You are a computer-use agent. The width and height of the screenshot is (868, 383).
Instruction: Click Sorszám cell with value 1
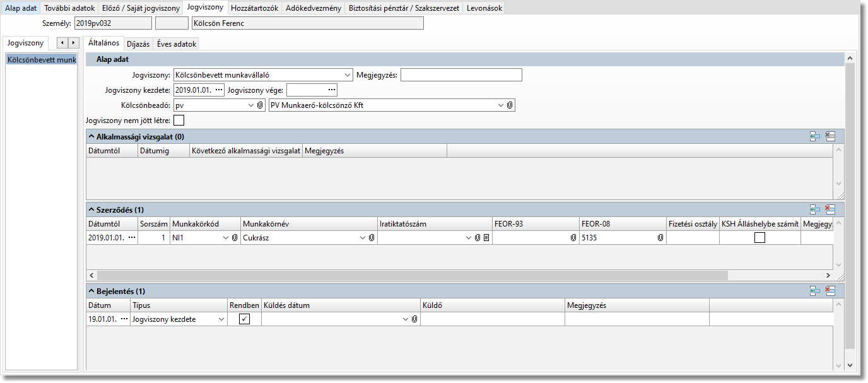point(154,238)
